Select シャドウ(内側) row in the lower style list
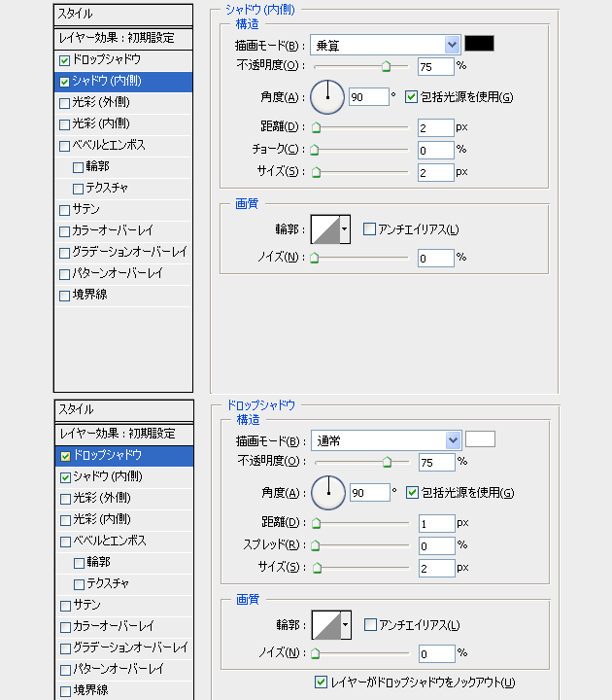612x700 pixels. pyautogui.click(x=124, y=477)
